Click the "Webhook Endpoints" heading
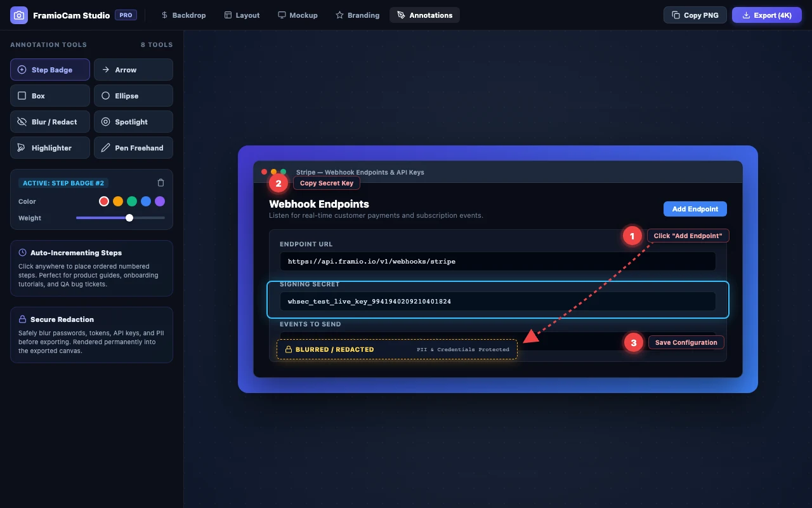The width and height of the screenshot is (812, 508). click(x=319, y=204)
